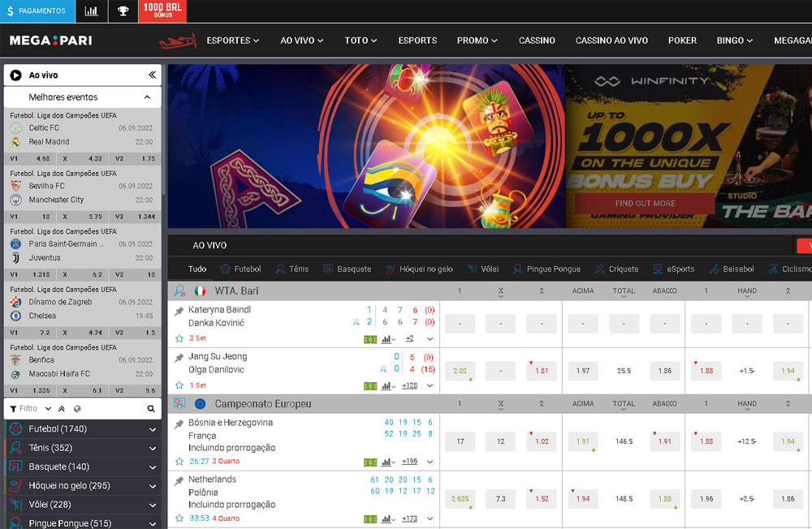The height and width of the screenshot is (529, 812).
Task: Click the search magnifier in the Filtro bar
Action: 151,409
